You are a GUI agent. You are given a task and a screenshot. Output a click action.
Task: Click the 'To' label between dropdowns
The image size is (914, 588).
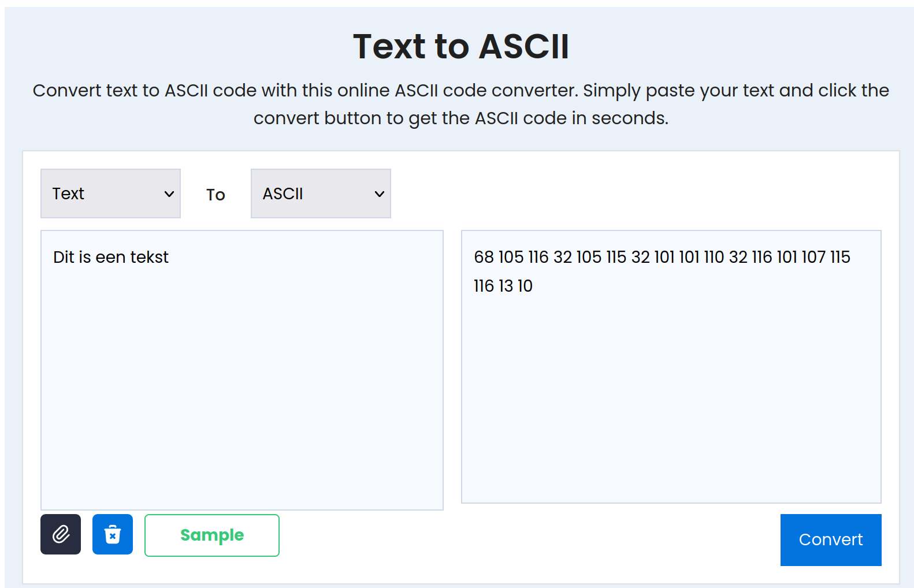pos(216,195)
